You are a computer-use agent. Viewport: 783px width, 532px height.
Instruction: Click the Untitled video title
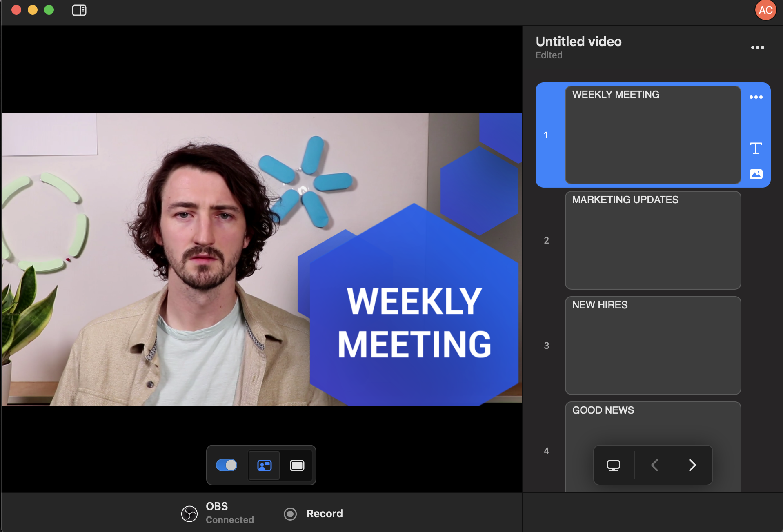pos(578,42)
